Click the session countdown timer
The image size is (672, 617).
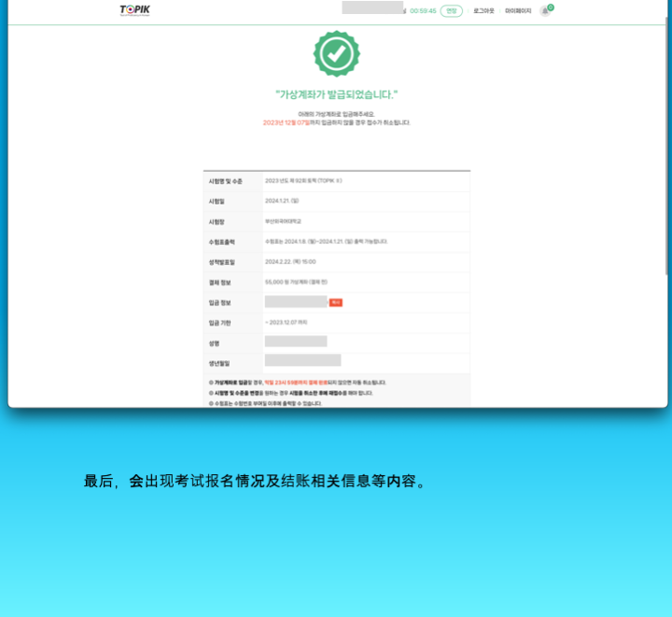[x=423, y=11]
